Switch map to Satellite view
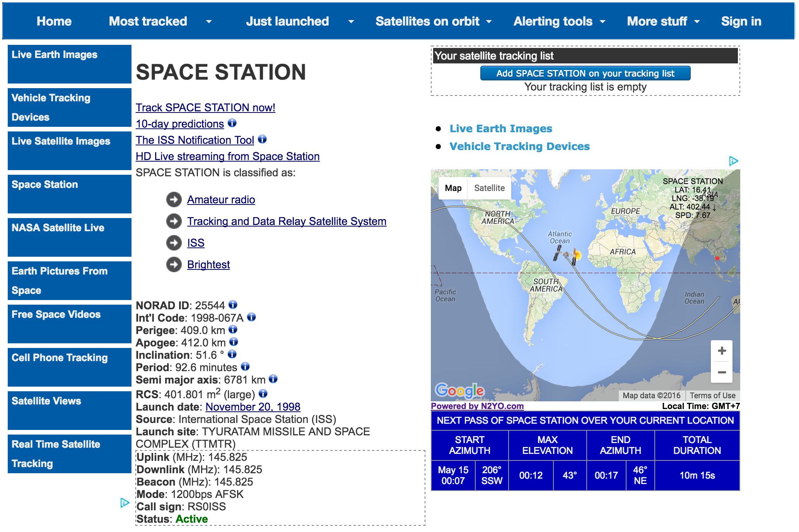Screen dimensions: 799x532 [489, 188]
